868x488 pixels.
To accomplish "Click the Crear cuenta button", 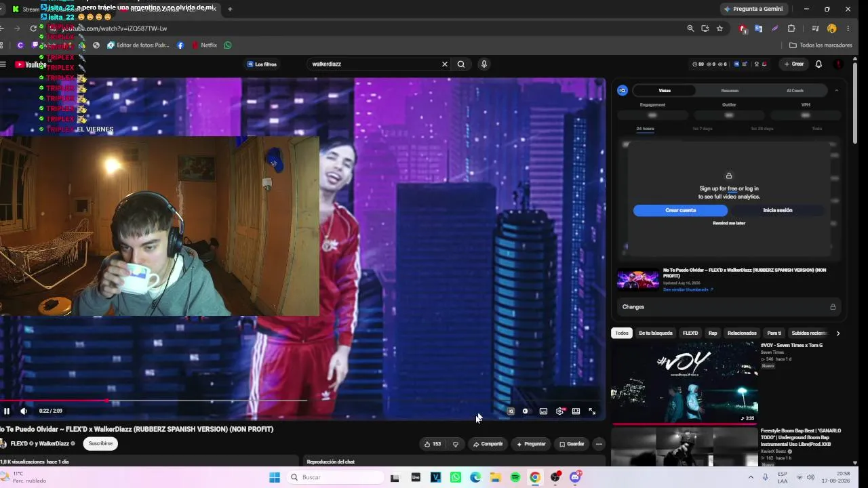I will tap(680, 210).
